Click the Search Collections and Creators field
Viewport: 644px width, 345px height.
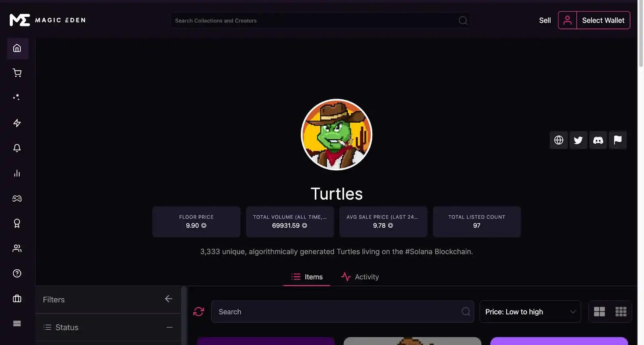320,21
